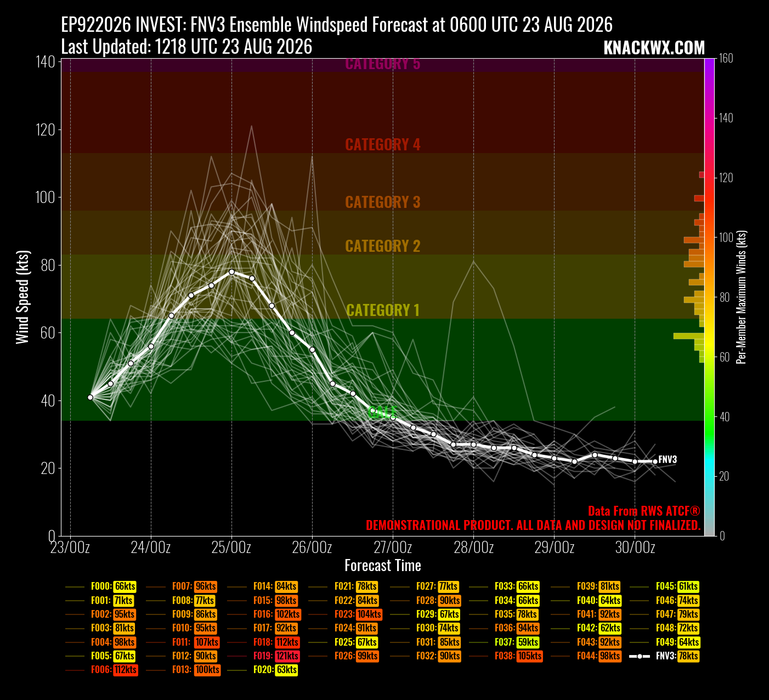Click the 'Wind Speed (kts)' axis title
Screen dimensions: 769x700
pos(22,297)
